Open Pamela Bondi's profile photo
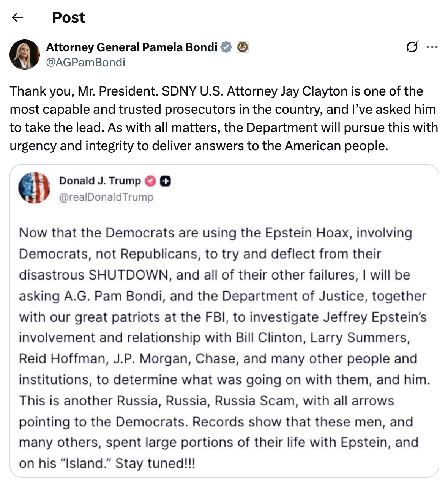Viewport: 448px width, 484px height. tap(25, 55)
